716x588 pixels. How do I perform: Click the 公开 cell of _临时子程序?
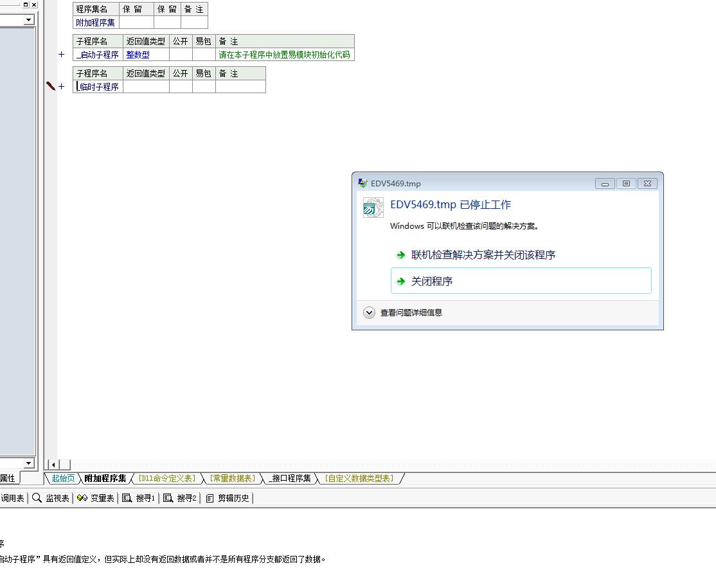181,87
